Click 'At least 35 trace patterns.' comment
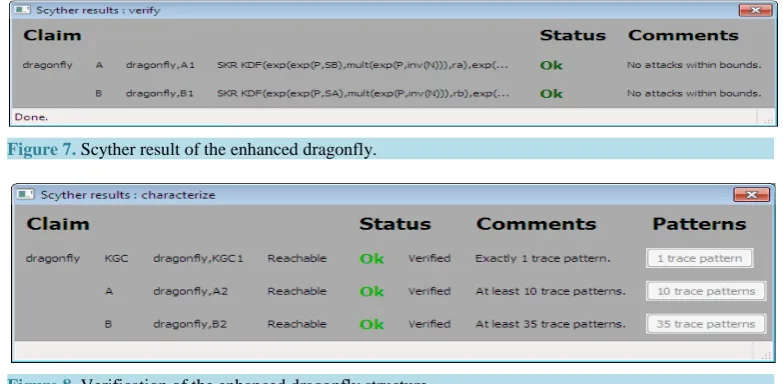The height and width of the screenshot is (384, 783). (550, 324)
